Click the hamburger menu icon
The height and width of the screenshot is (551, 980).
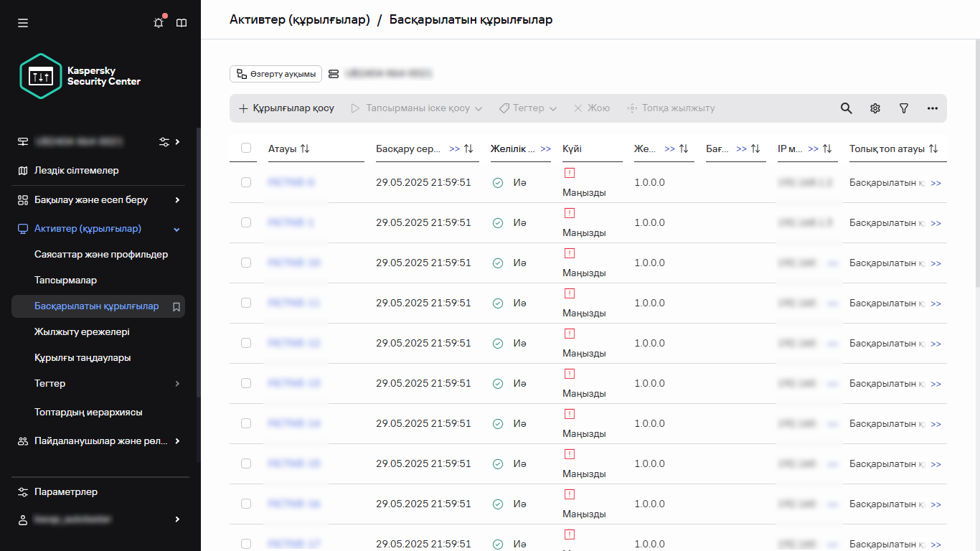click(x=22, y=22)
